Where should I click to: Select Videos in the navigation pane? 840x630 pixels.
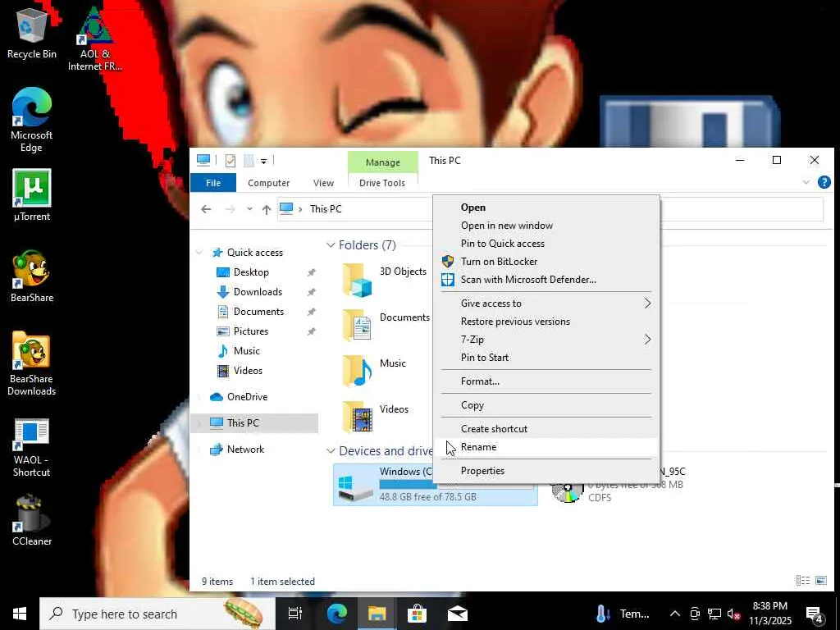pos(248,371)
